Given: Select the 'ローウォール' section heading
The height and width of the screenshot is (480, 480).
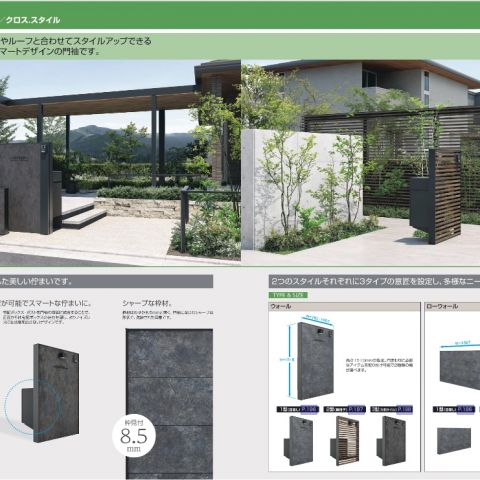Looking at the screenshot, I should pyautogui.click(x=442, y=306).
